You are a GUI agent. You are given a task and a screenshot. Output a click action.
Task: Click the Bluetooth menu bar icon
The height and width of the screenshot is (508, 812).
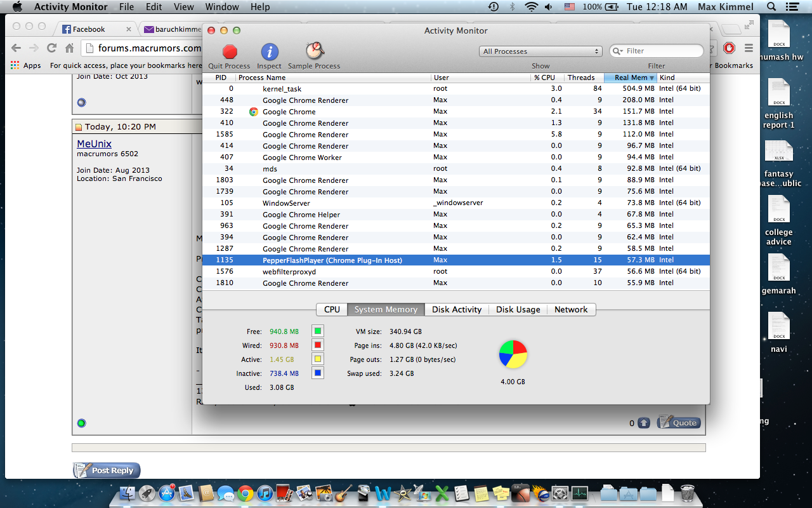(513, 7)
